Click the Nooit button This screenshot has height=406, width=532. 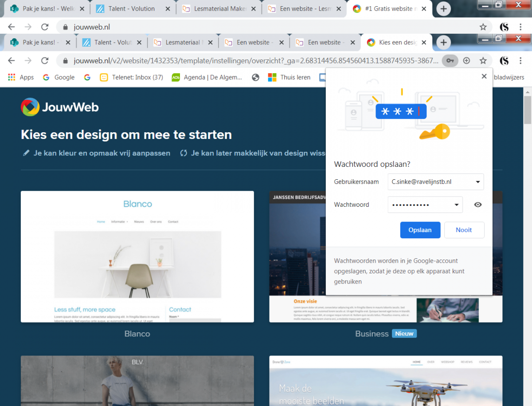point(464,230)
